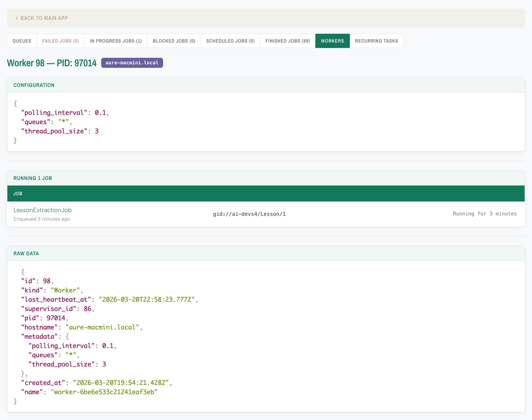Open the Blocked Jobs tab
The height and width of the screenshot is (420, 532).
(174, 41)
